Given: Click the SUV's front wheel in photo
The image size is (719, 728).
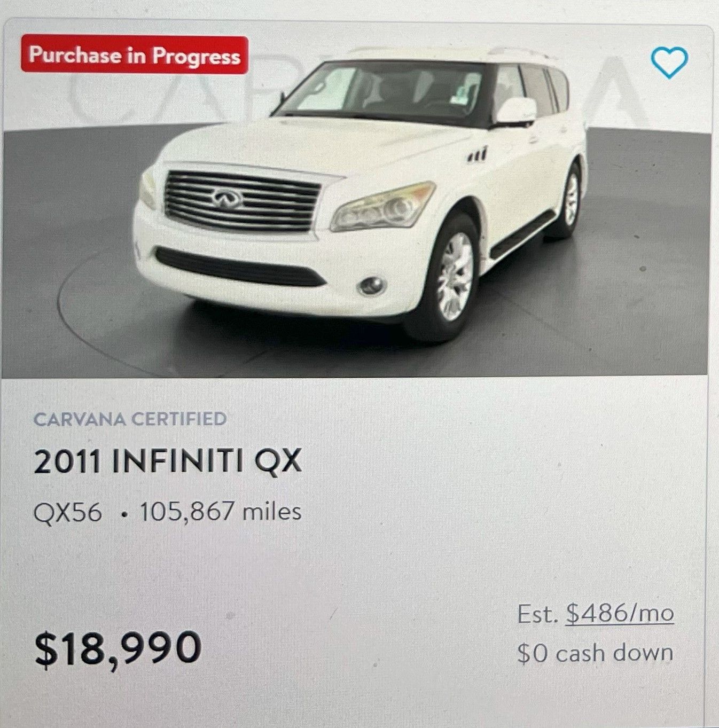Looking at the screenshot, I should coord(454,277).
